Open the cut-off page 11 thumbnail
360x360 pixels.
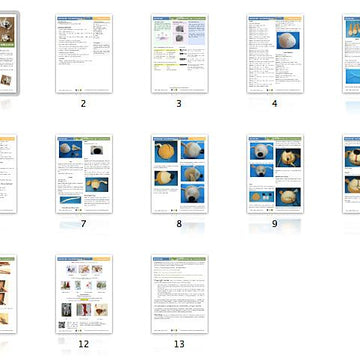point(8,294)
